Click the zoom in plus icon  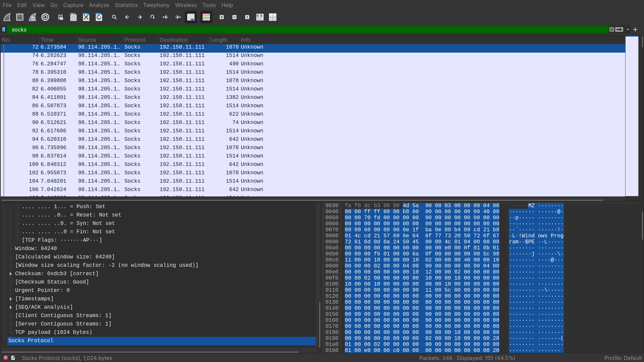222,17
